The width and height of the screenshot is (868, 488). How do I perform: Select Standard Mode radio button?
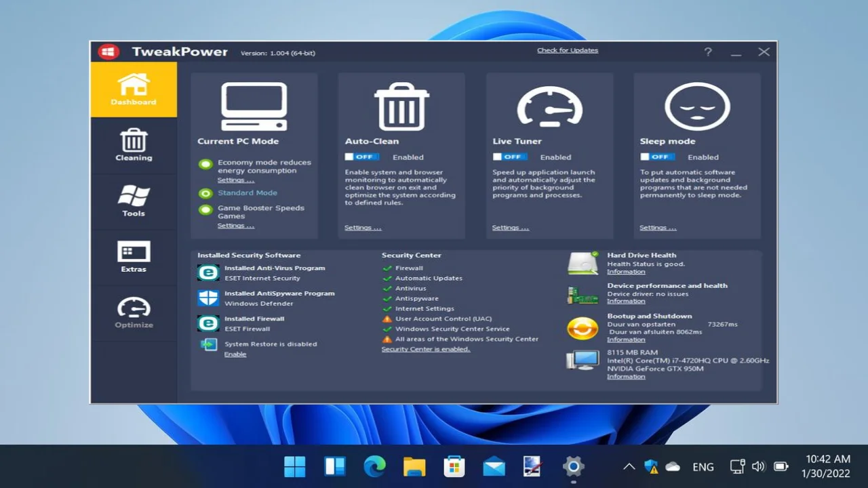pos(205,193)
